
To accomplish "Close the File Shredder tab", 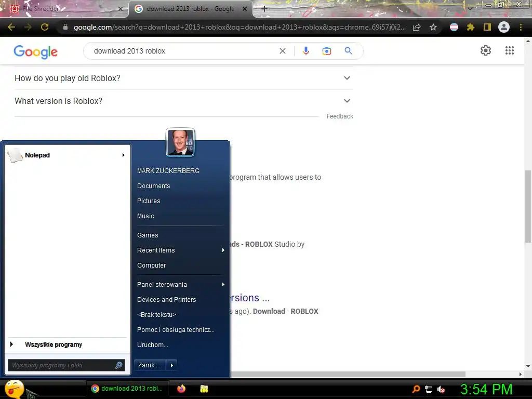I will point(121,9).
